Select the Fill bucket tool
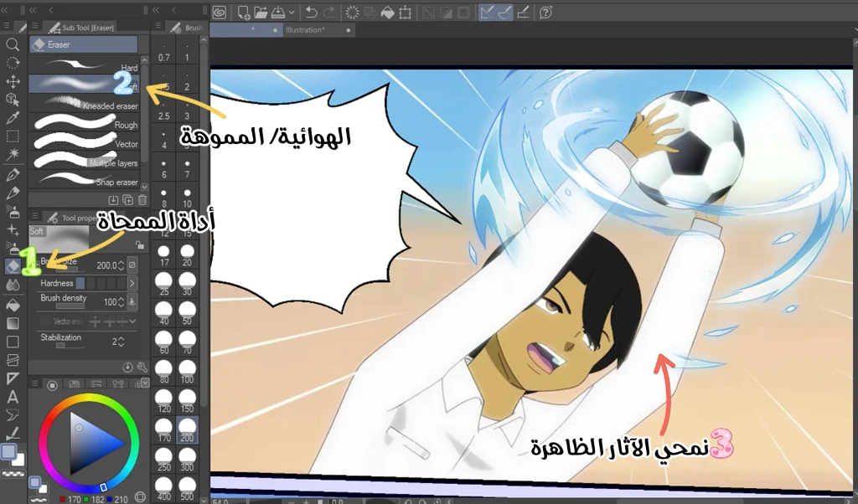The height and width of the screenshot is (504, 858). [x=13, y=305]
